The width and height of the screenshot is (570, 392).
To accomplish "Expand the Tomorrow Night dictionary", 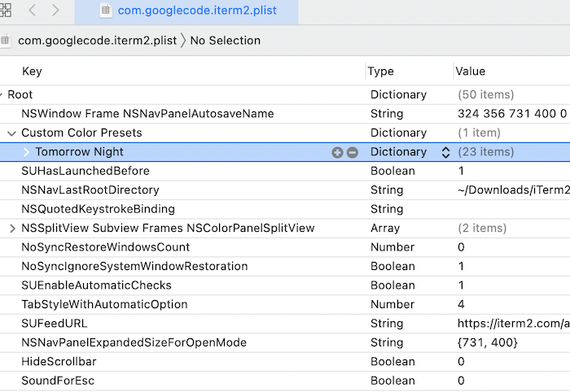I will point(26,152).
